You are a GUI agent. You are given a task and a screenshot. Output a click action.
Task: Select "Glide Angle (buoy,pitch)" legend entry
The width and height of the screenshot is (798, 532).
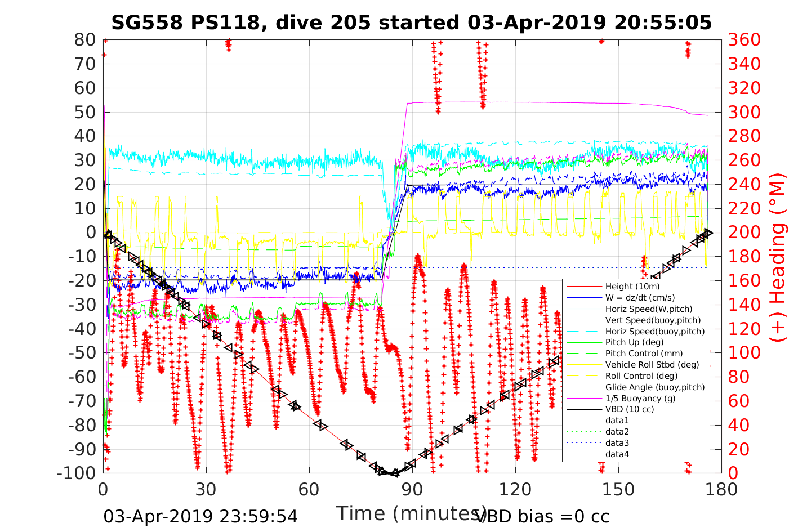pyautogui.click(x=654, y=387)
